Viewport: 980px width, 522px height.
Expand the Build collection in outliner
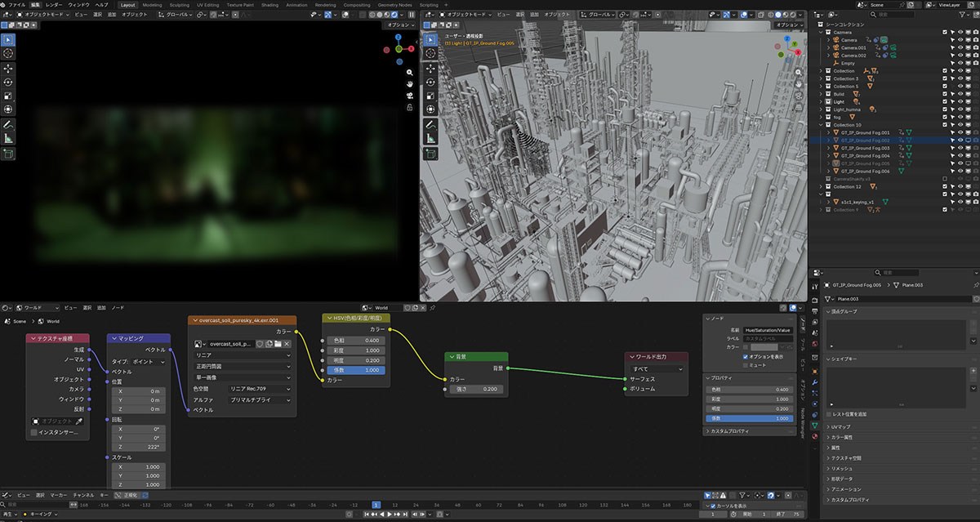[821, 94]
